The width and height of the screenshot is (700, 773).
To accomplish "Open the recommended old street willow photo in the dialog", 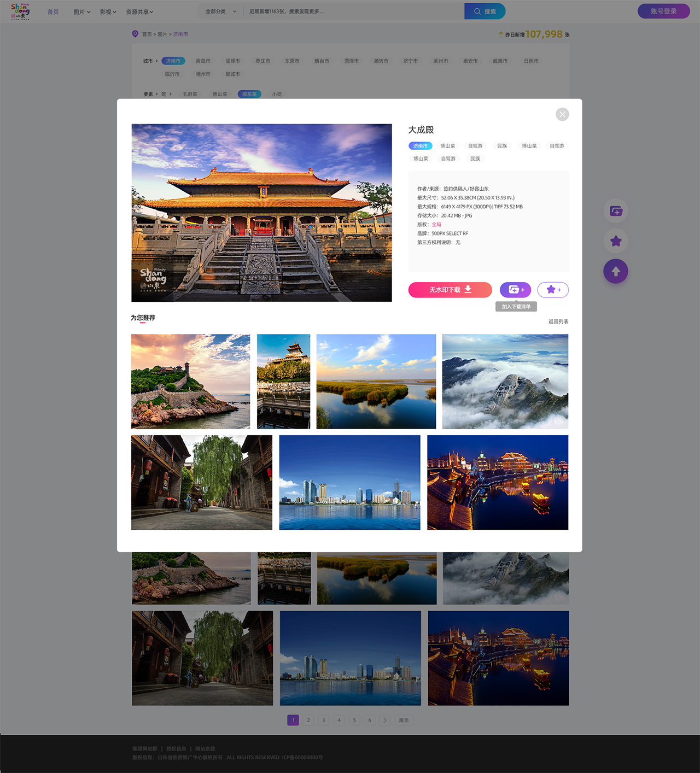I will tap(202, 482).
